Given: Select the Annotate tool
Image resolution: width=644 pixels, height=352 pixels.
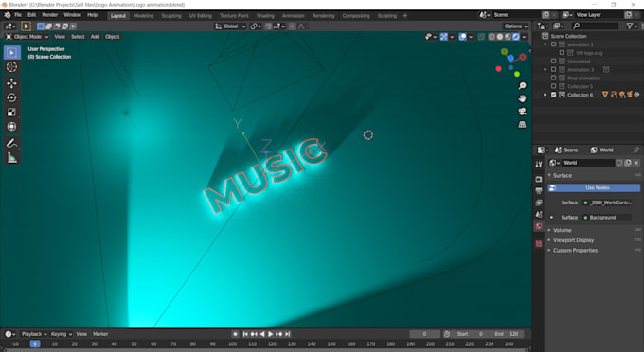Looking at the screenshot, I should click(11, 143).
